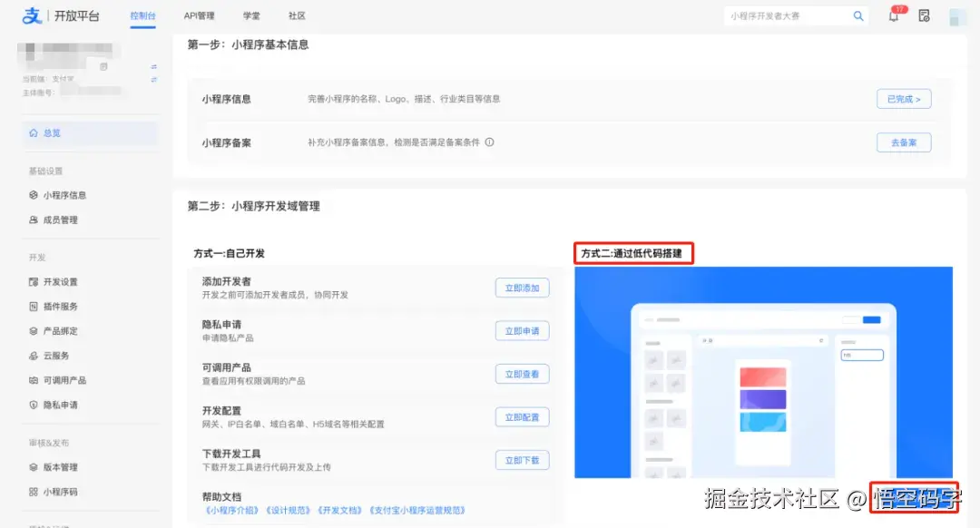Click the 产品绑定 sidebar icon
Screen dimensions: 980x528
[34, 331]
